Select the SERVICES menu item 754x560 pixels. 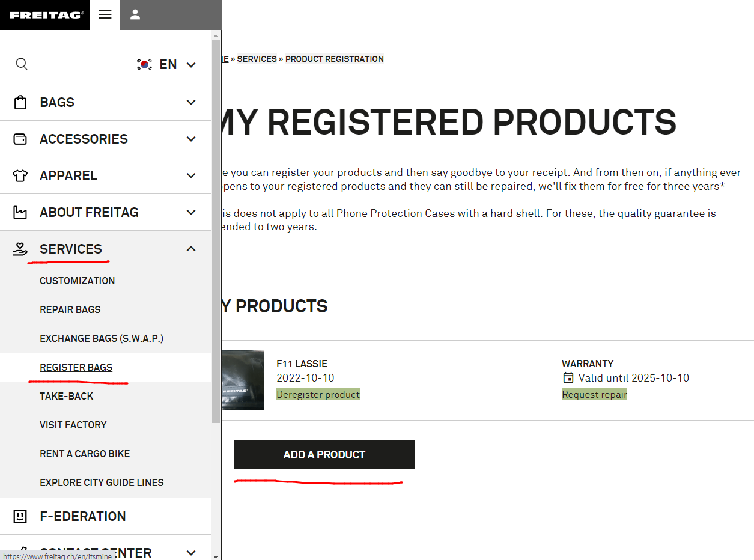pyautogui.click(x=71, y=249)
